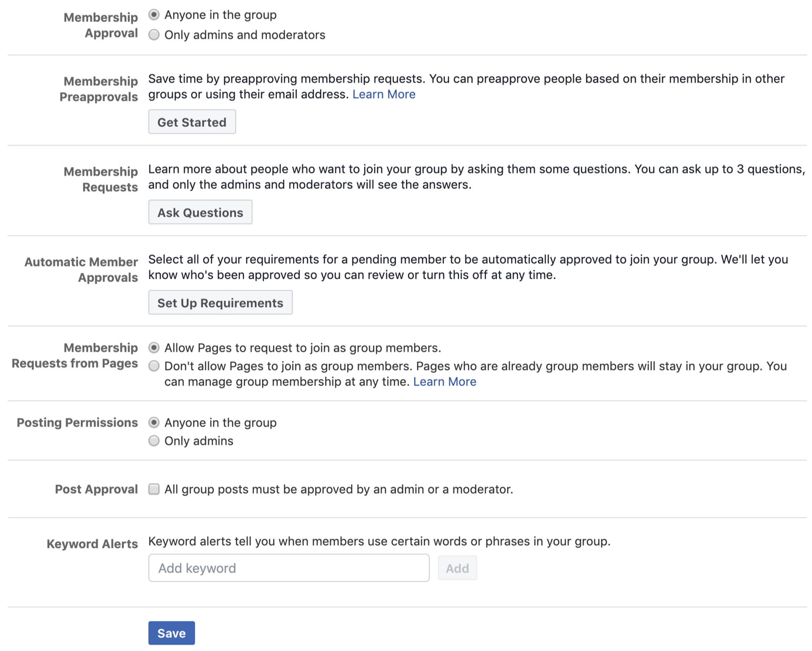Click the Add button beside the keyword field
This screenshot has height=651, width=812.
pos(457,568)
